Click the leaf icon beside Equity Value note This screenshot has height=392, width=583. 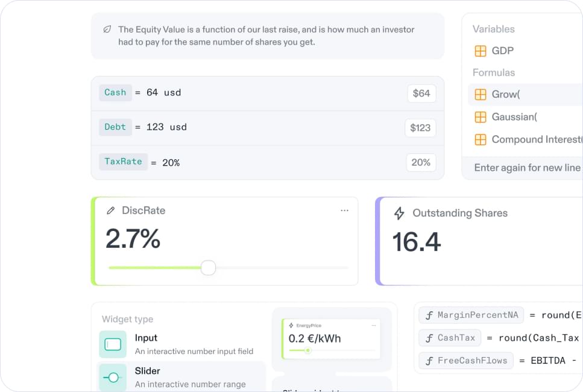point(107,30)
